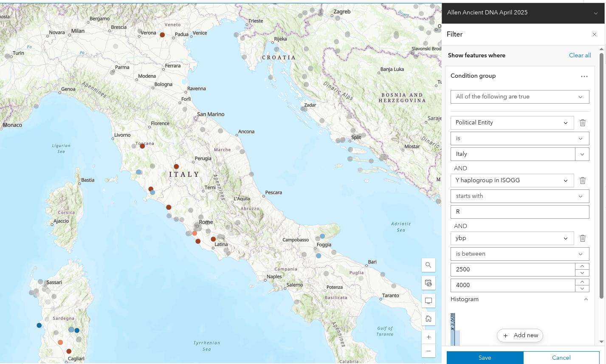This screenshot has height=364, width=606.
Task: Expand the Allen Ancient DNA layer header
Action: tap(596, 13)
